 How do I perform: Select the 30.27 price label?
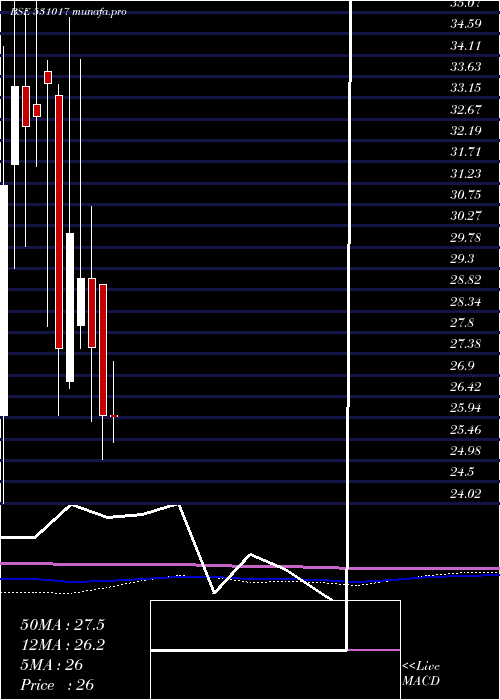(466, 216)
